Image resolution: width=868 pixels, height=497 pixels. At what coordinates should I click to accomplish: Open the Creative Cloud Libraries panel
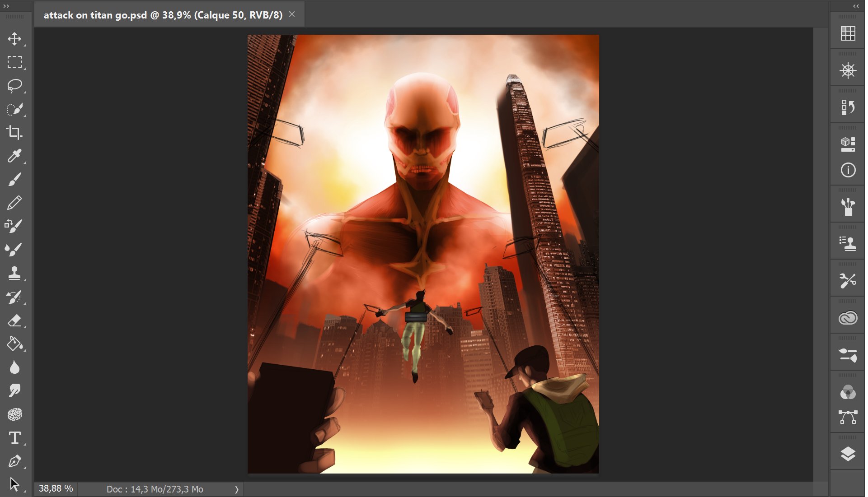click(848, 317)
